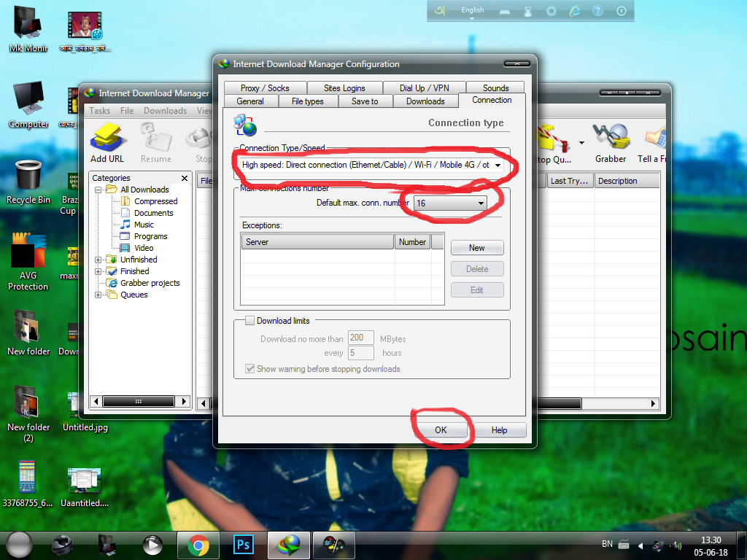747x560 pixels.
Task: Expand the Queues tree node
Action: click(98, 295)
